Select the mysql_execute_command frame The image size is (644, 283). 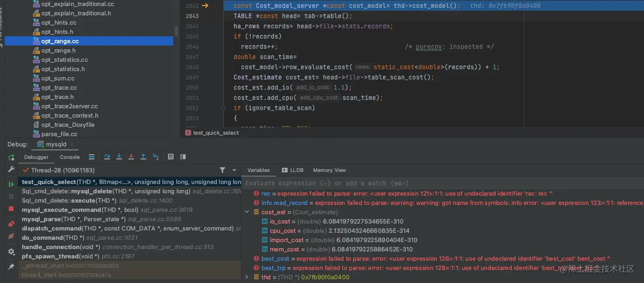pos(130,210)
